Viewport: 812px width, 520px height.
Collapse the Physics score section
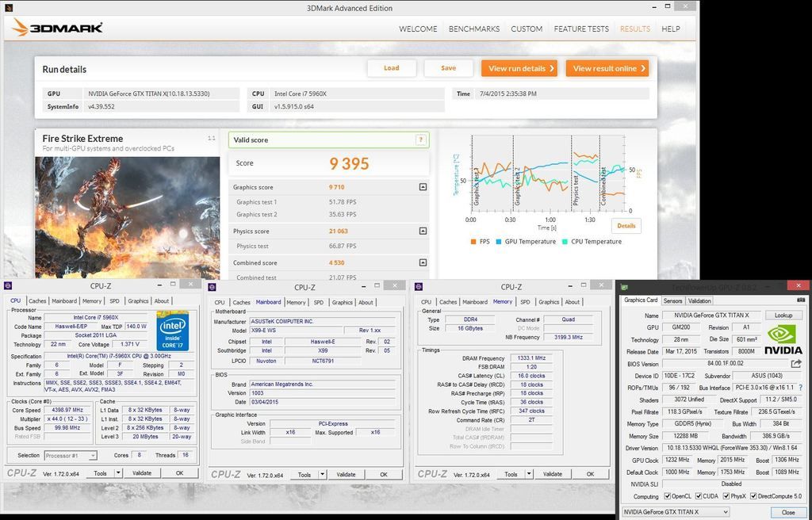coord(423,231)
